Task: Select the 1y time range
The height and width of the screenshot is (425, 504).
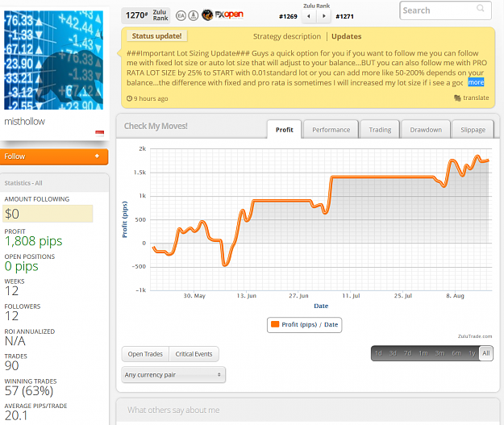Action: [472, 353]
